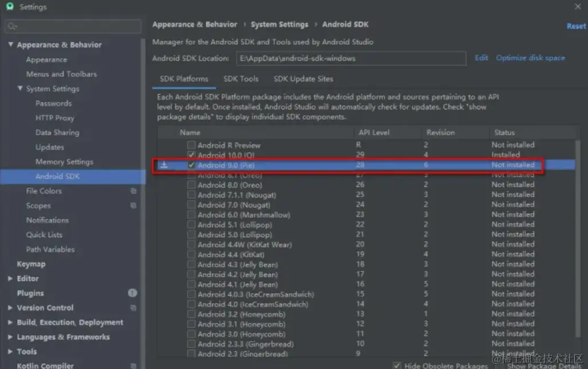Screen dimensions: 588x369
Task: Check the Android 3.0 (Honeycomb) checkbox
Action: [191, 333]
